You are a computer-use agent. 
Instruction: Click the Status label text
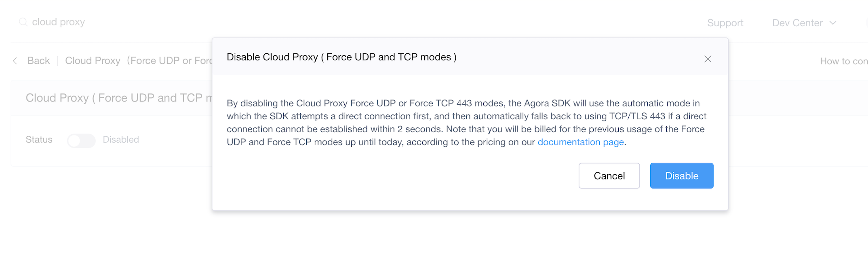pos(39,139)
